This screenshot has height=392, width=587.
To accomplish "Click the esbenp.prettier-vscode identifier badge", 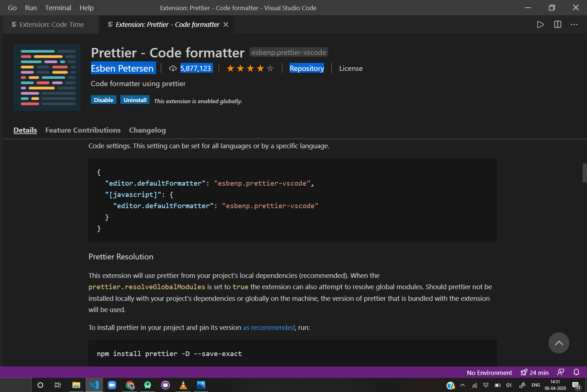I will (x=289, y=52).
